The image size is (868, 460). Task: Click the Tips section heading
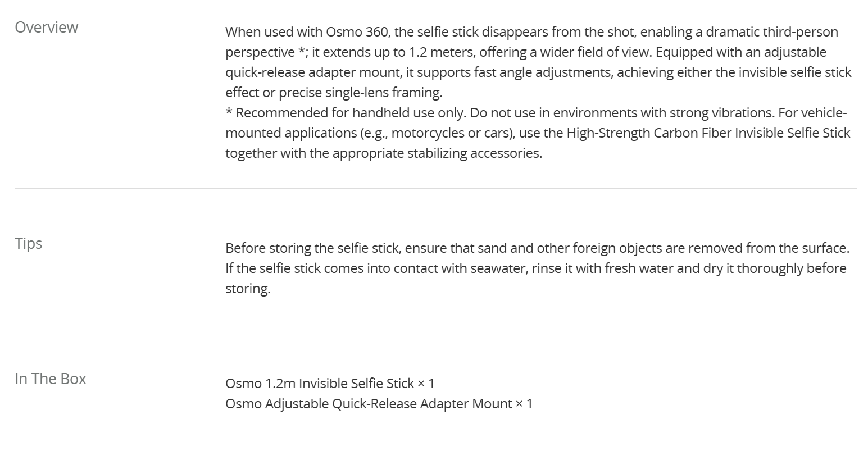(28, 244)
